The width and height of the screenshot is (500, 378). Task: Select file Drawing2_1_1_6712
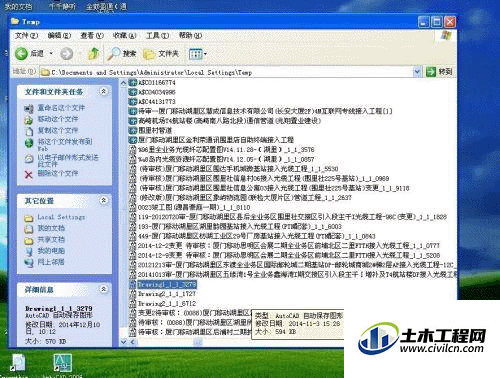pyautogui.click(x=167, y=304)
